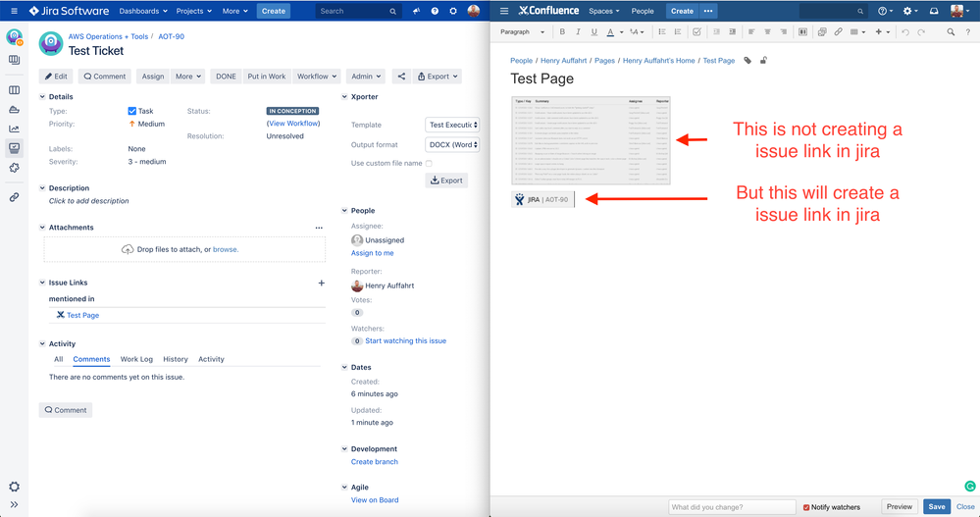Click Edit issue button
This screenshot has width=980, height=517.
click(x=56, y=77)
